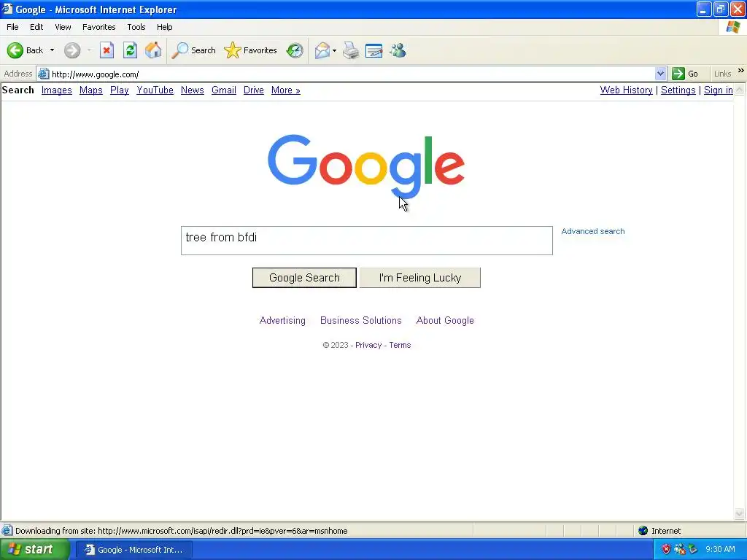Viewport: 747px width, 560px height.
Task: Click the Forward arrow icon
Action: pos(72,50)
